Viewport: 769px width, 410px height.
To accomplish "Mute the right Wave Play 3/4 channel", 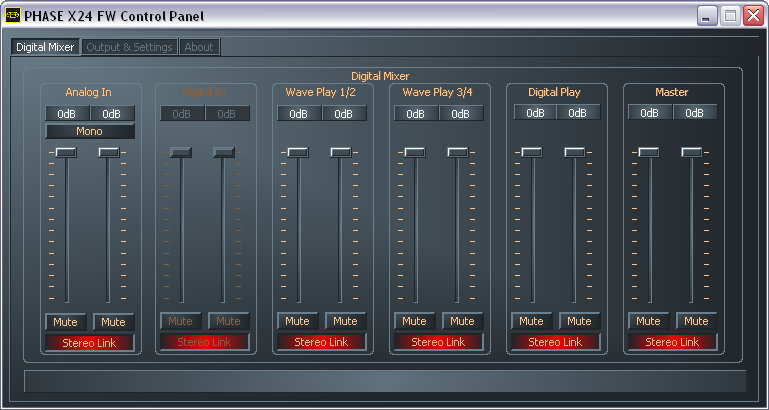I will (462, 321).
